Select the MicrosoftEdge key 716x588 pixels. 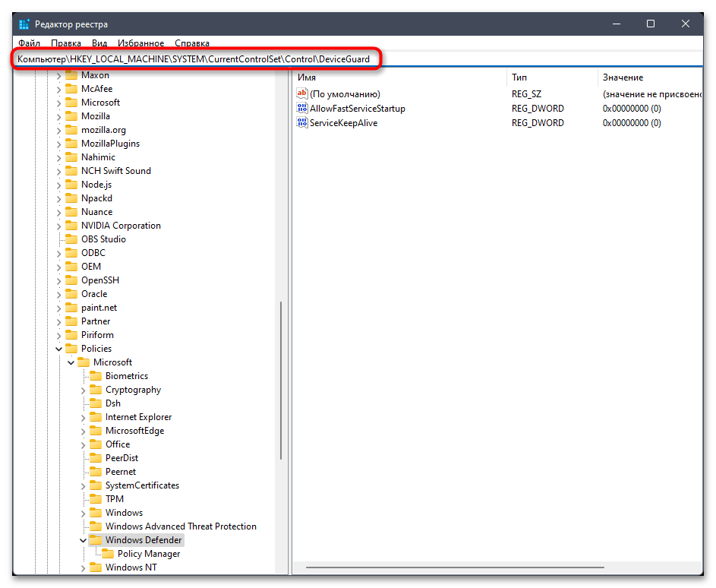(134, 431)
